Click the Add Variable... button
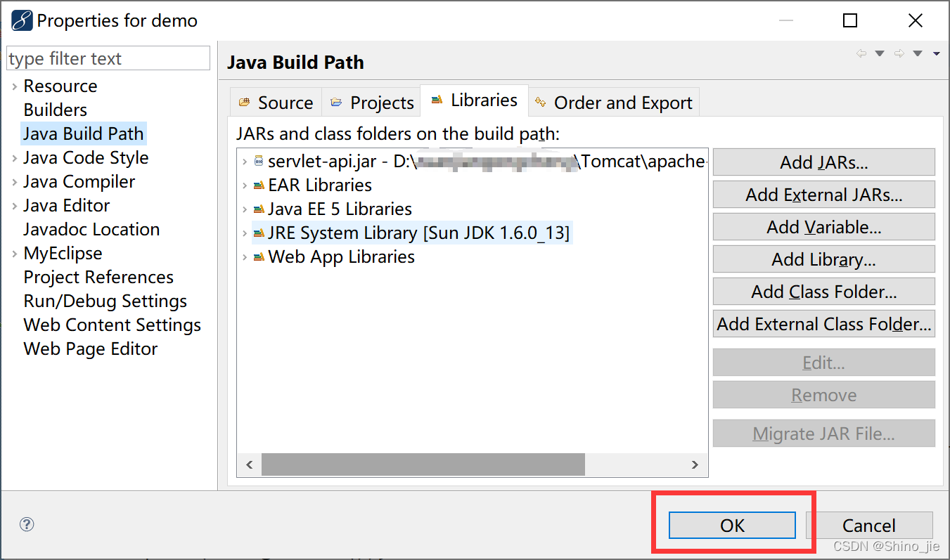 pyautogui.click(x=823, y=227)
